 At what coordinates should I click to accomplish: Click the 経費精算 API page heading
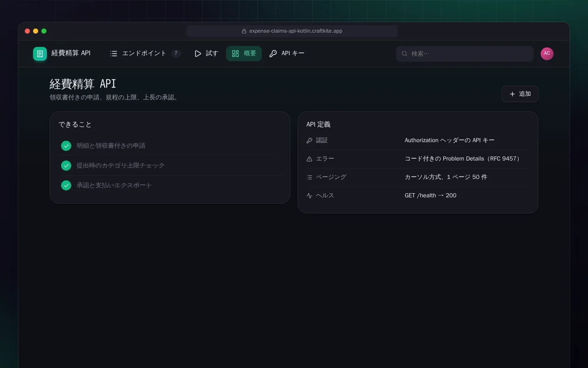click(83, 84)
